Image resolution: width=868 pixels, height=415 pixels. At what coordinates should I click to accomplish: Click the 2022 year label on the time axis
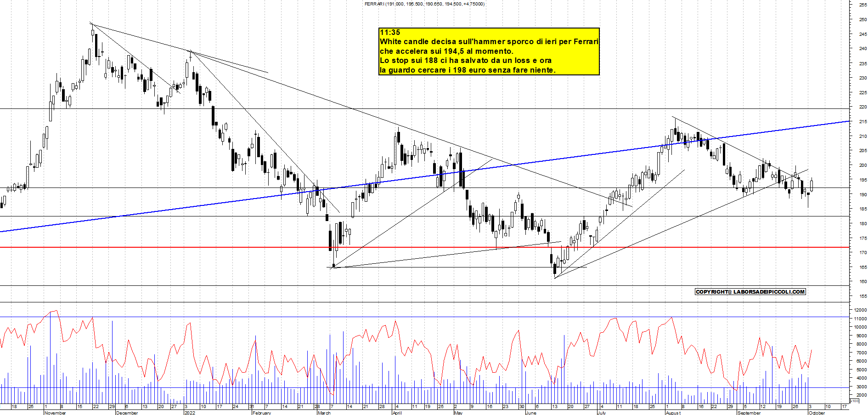[x=190, y=413]
